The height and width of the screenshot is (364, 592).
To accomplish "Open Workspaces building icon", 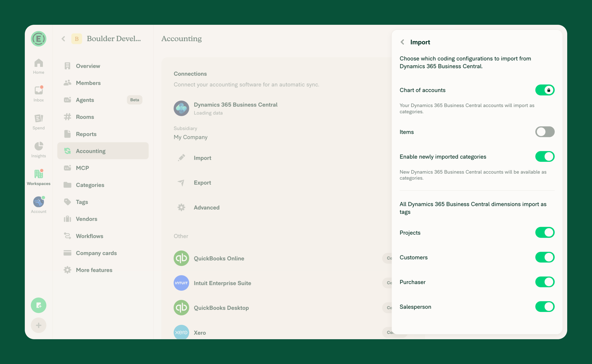I will coord(39,174).
